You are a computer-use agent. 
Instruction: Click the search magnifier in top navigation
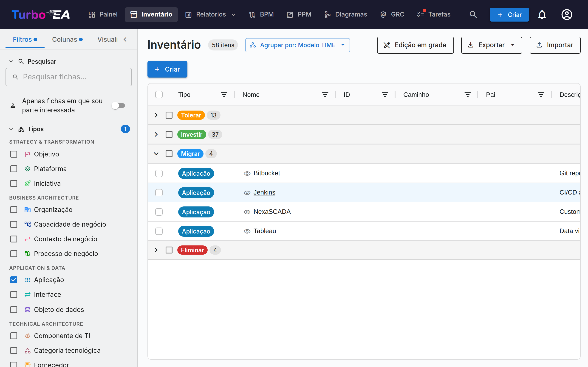click(x=473, y=14)
